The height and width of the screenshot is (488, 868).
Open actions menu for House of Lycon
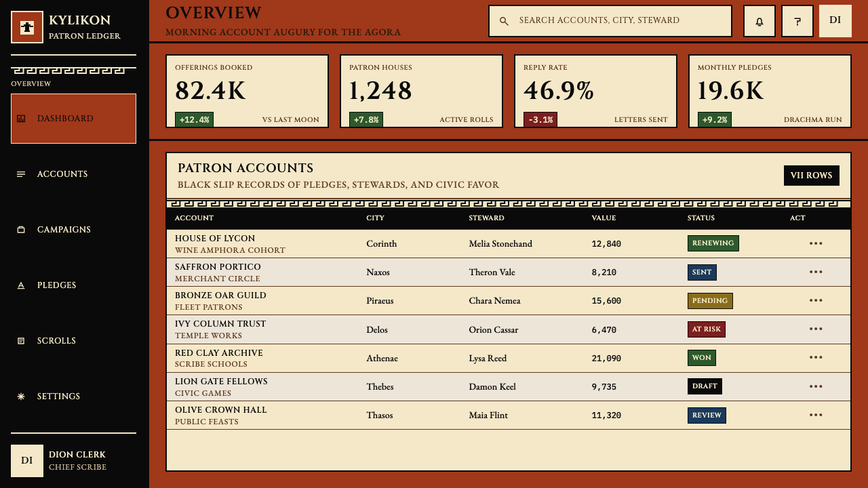coord(816,243)
